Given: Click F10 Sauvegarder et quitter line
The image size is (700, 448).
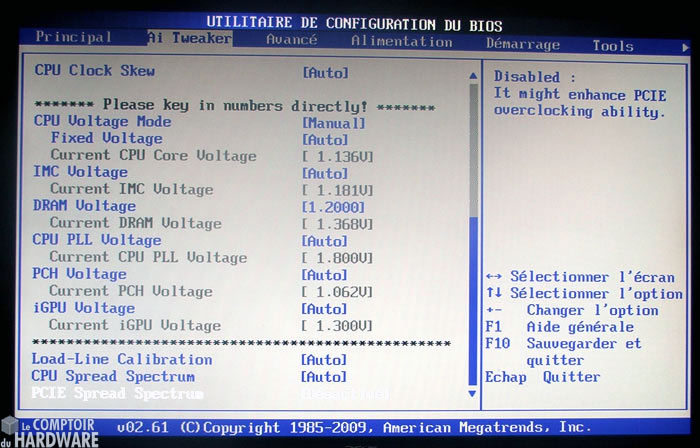Looking at the screenshot, I should coord(563,352).
